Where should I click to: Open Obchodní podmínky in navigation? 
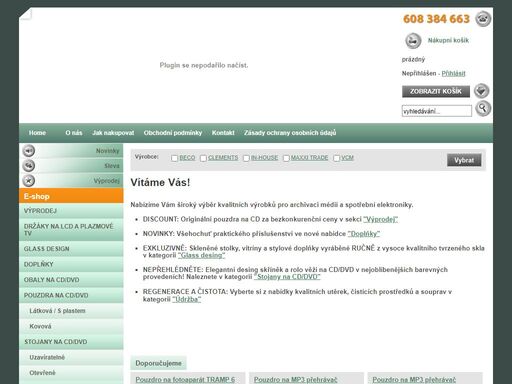(173, 133)
